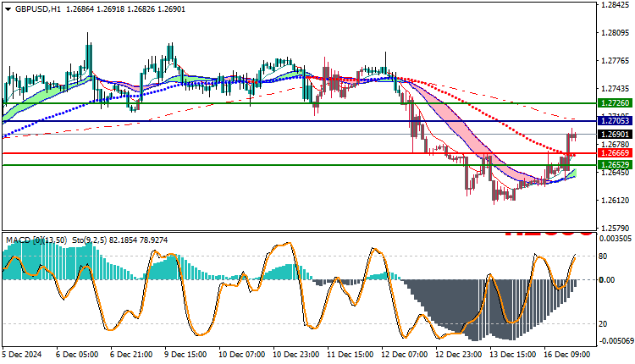Click the stochastic 20 level label

[x=603, y=324]
